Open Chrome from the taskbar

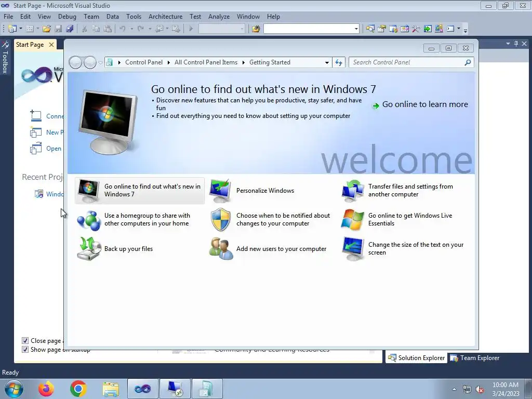(x=78, y=389)
